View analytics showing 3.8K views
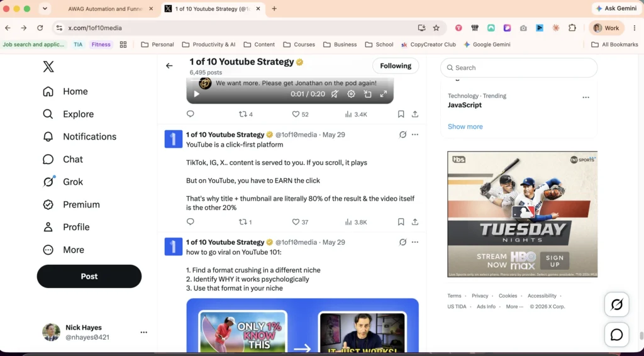 pyautogui.click(x=356, y=222)
